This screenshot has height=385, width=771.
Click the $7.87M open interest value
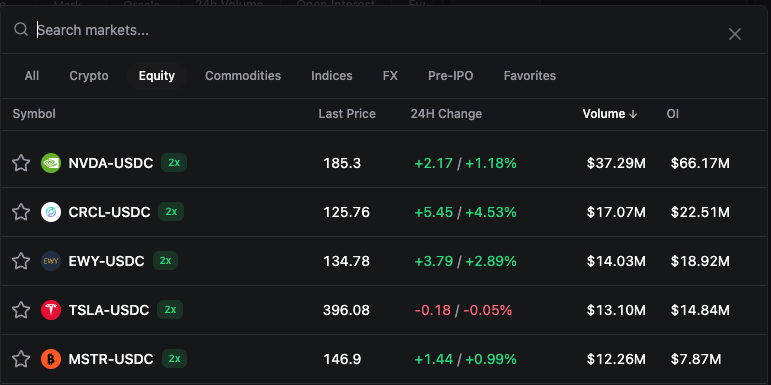696,359
